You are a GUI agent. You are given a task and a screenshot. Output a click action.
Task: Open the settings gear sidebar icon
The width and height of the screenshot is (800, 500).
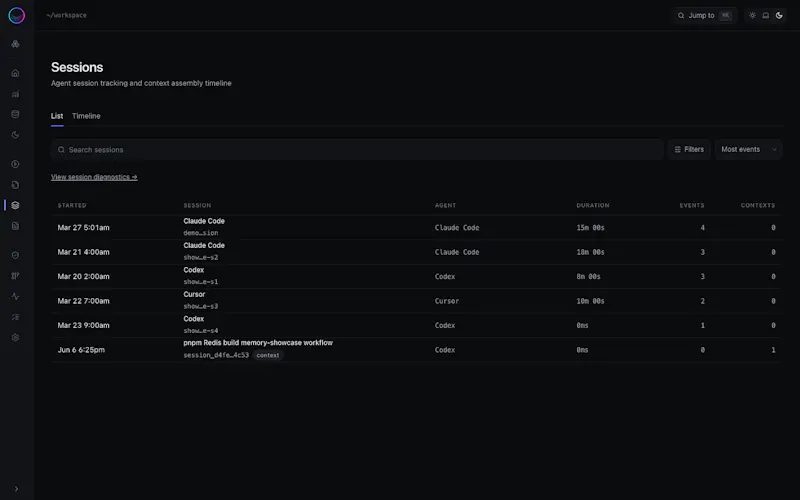tap(15, 337)
